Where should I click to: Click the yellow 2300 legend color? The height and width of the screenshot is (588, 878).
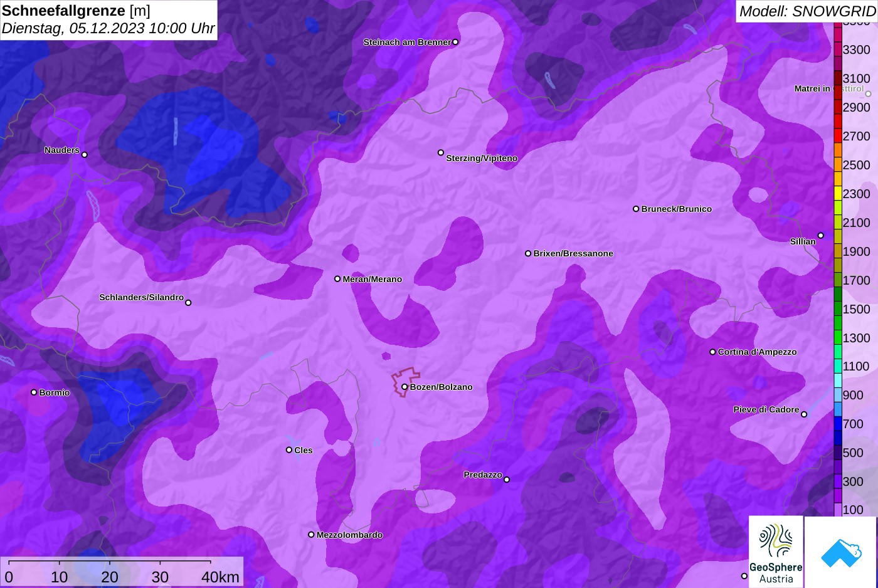pos(838,194)
